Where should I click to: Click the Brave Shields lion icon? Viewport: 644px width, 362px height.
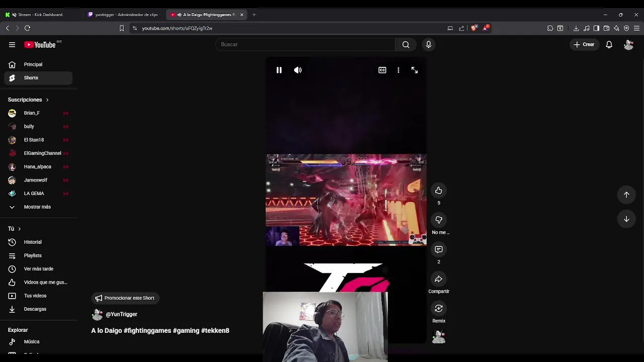pyautogui.click(x=473, y=28)
